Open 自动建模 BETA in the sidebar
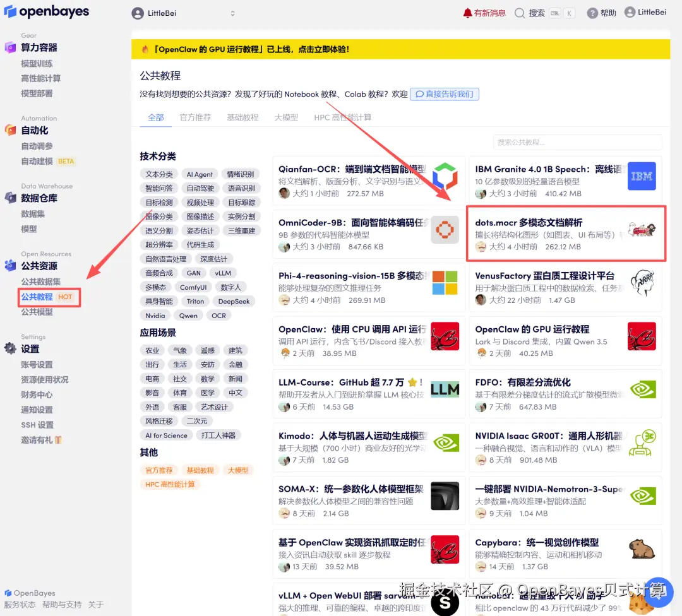Viewport: 682px width, 616px height. (x=48, y=162)
